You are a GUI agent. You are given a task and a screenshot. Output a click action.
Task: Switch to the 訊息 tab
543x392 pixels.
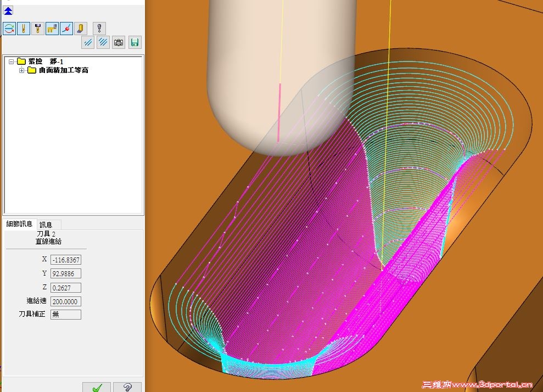[46, 225]
